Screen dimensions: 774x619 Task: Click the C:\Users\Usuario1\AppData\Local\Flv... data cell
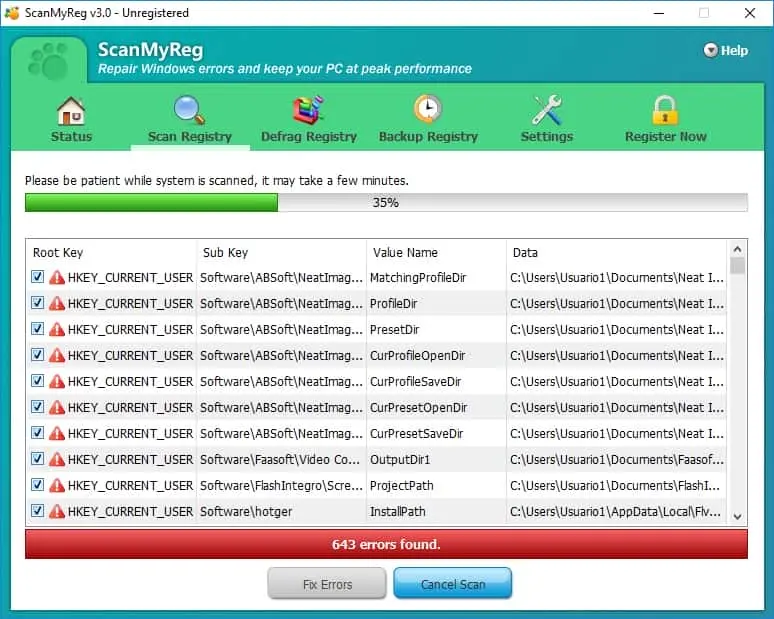coord(617,511)
